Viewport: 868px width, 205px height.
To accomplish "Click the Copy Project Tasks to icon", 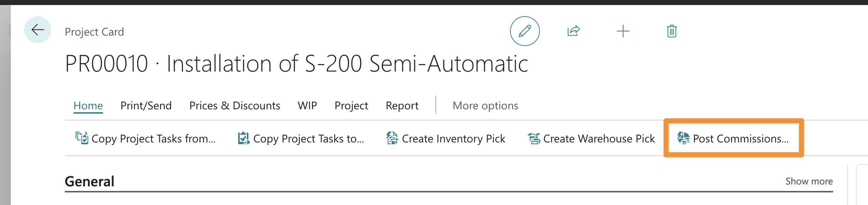I will (x=243, y=138).
